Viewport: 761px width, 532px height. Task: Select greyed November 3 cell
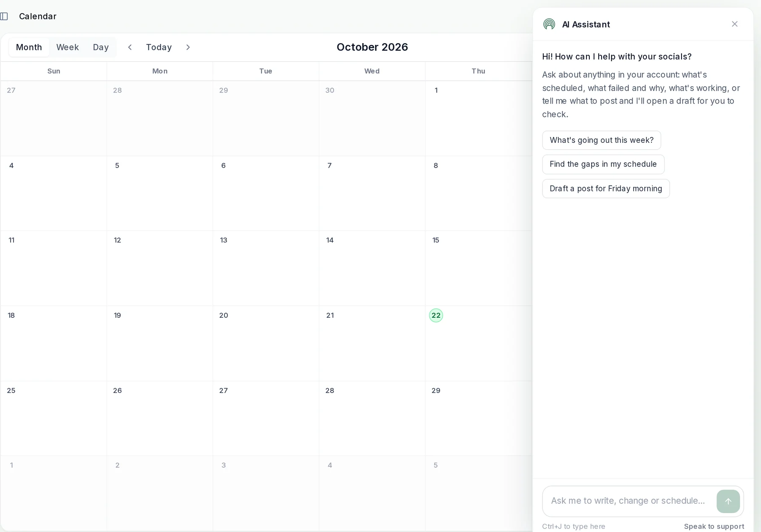266,493
